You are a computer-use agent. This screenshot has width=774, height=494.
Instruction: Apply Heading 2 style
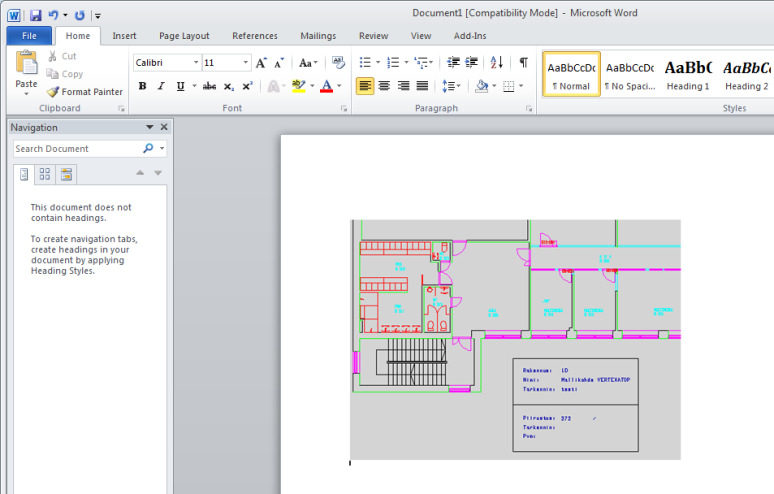pos(746,74)
